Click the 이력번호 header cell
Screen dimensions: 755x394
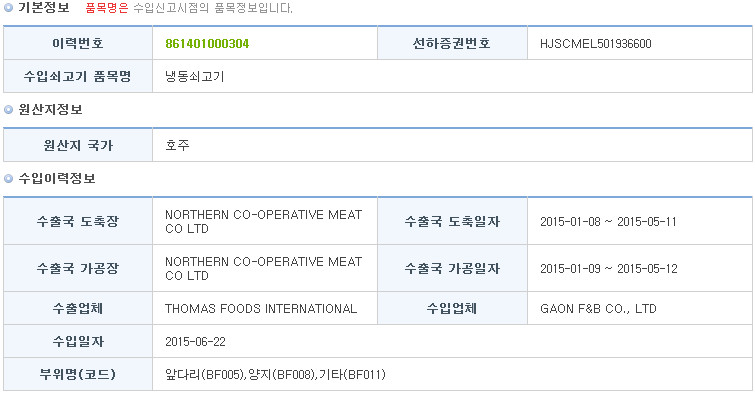pyautogui.click(x=78, y=43)
